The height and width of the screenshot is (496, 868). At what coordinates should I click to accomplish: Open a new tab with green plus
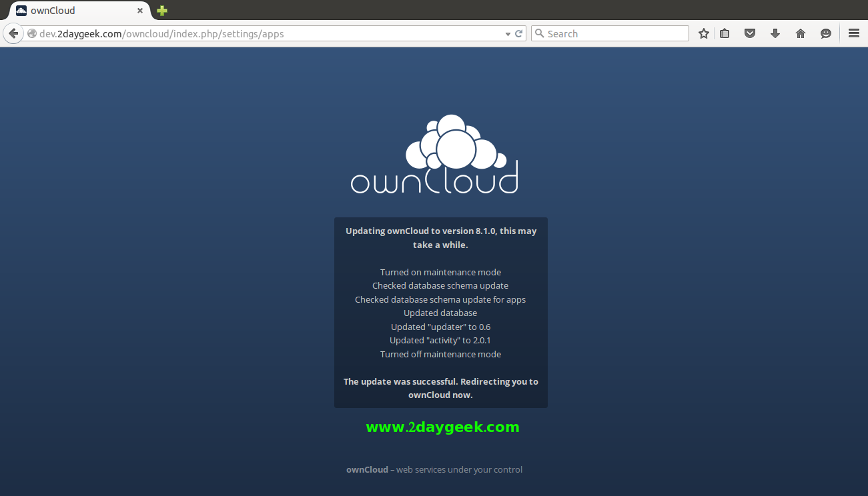[x=162, y=11]
